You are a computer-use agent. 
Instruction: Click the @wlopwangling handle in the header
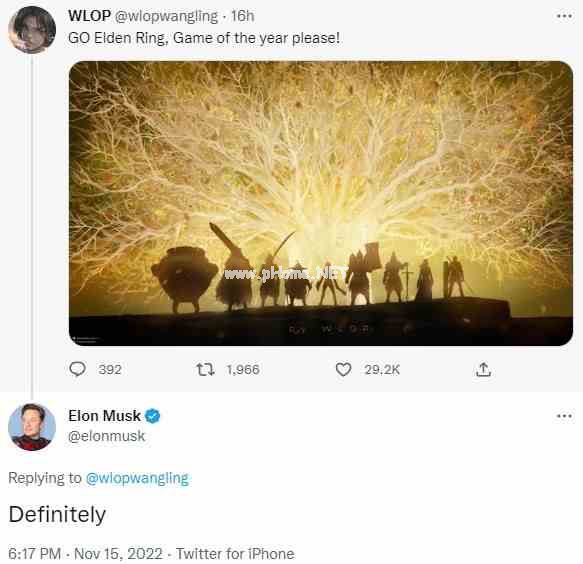tap(166, 16)
